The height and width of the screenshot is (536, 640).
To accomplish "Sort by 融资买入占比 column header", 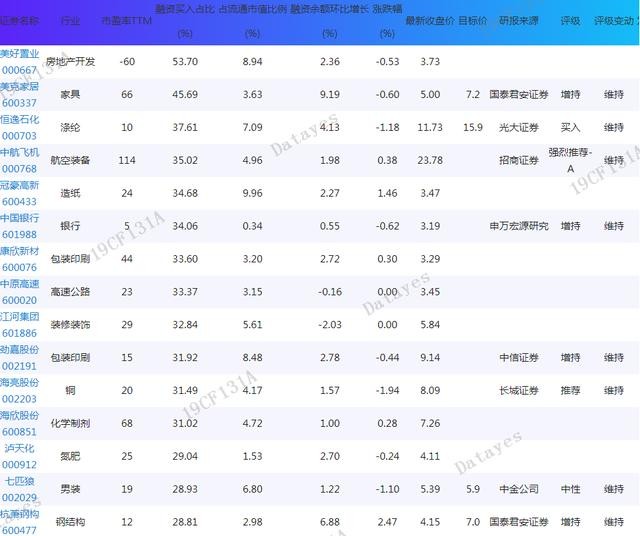I will coord(184,8).
